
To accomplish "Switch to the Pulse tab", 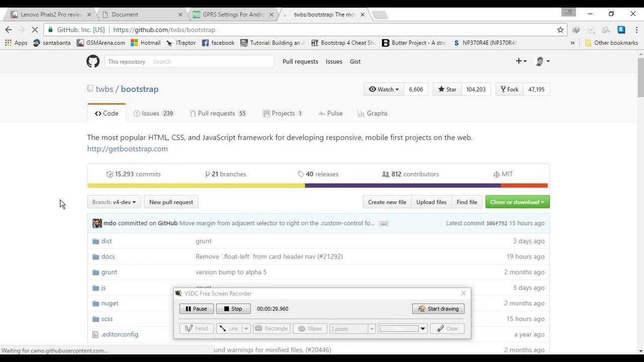I will click(x=331, y=114).
